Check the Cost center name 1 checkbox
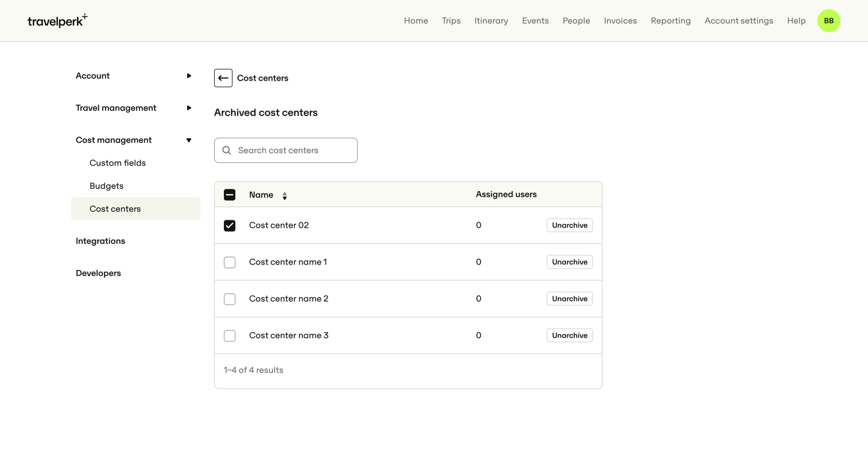Image resolution: width=868 pixels, height=467 pixels. point(230,262)
